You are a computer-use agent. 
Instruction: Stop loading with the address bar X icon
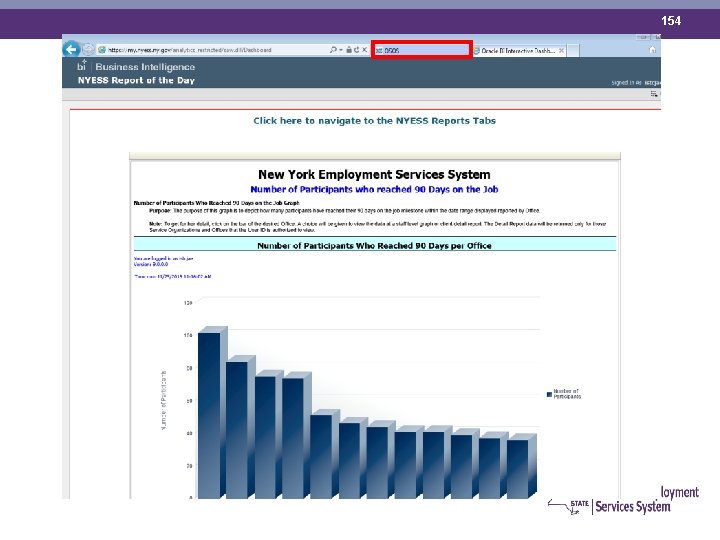(364, 50)
